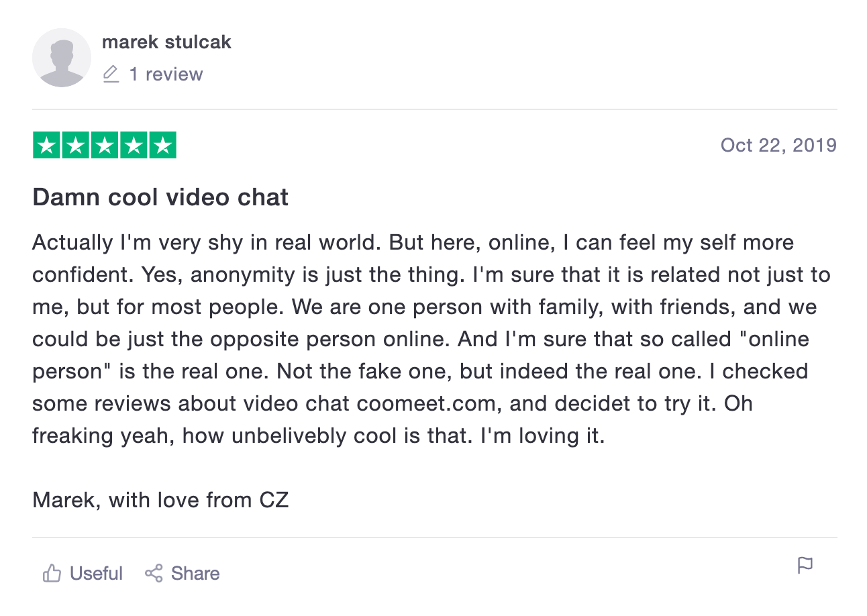Click the share network icon
Viewport: 867px width, 616px height.
[154, 573]
